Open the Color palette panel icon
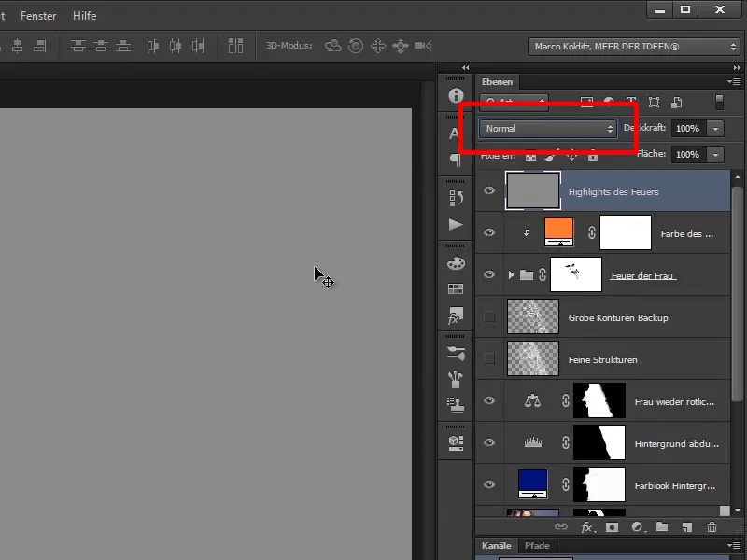 pyautogui.click(x=456, y=263)
